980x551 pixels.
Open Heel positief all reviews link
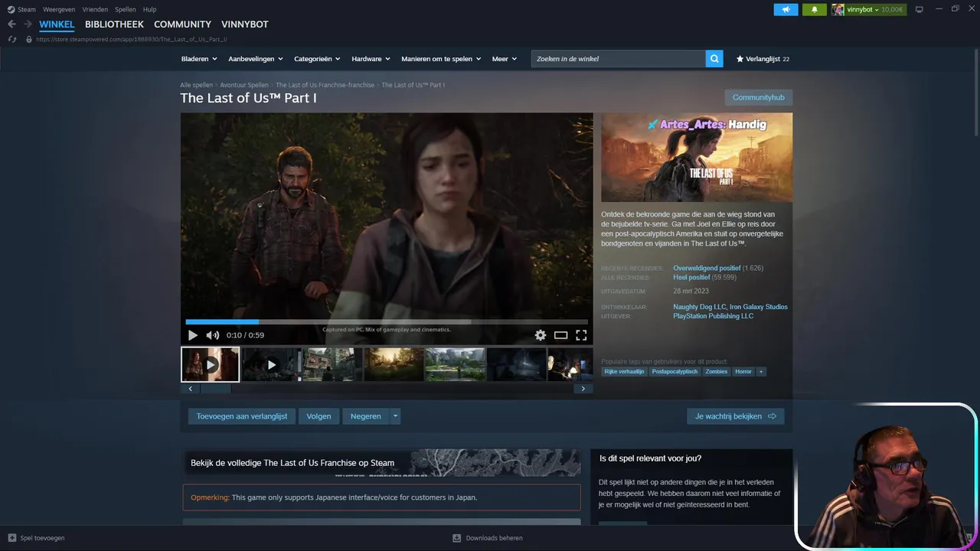pyautogui.click(x=691, y=277)
